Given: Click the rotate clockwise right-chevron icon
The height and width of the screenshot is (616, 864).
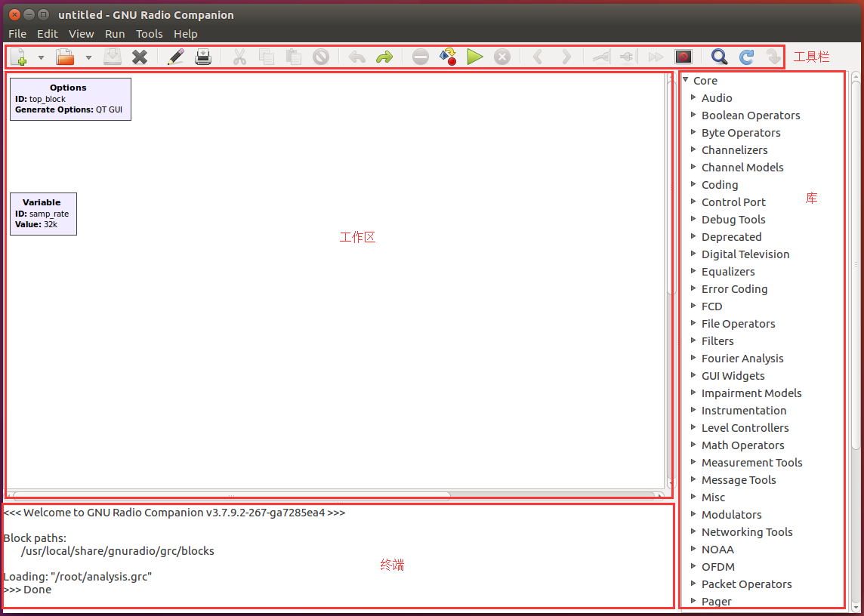Looking at the screenshot, I should [566, 57].
